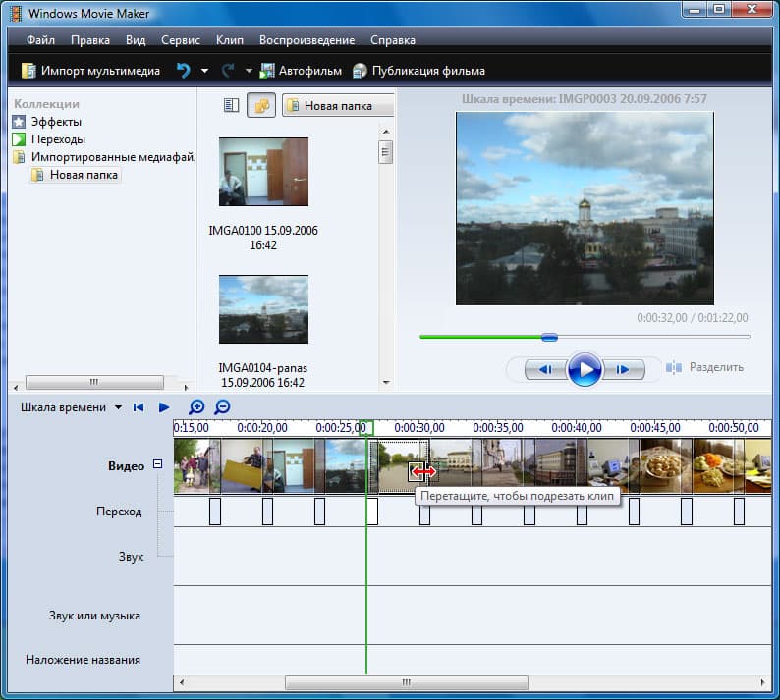Click the Undo arrow icon

183,71
